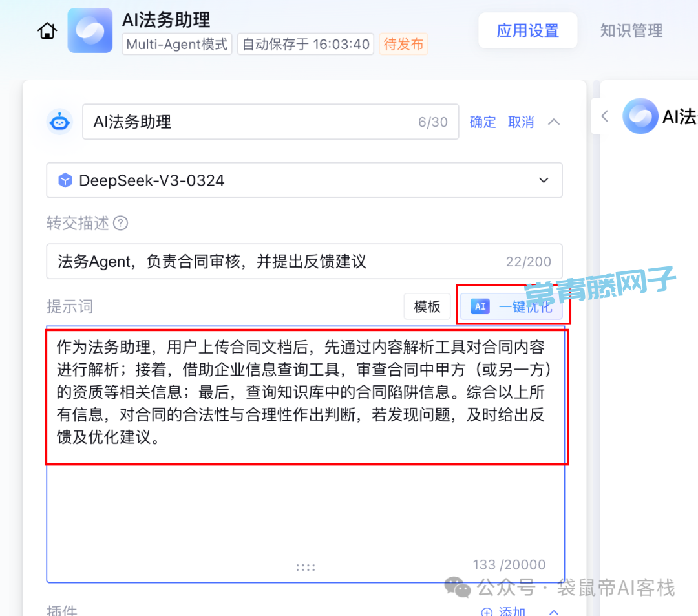Screen dimensions: 698x616
Task: Click the DeepSeek model cube icon
Action: (65, 180)
